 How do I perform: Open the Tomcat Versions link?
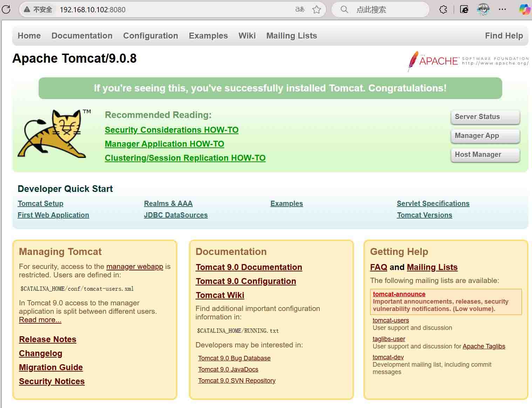(x=424, y=215)
